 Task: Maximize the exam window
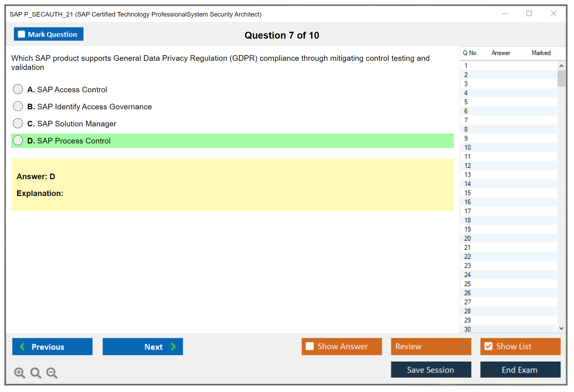[x=529, y=14]
